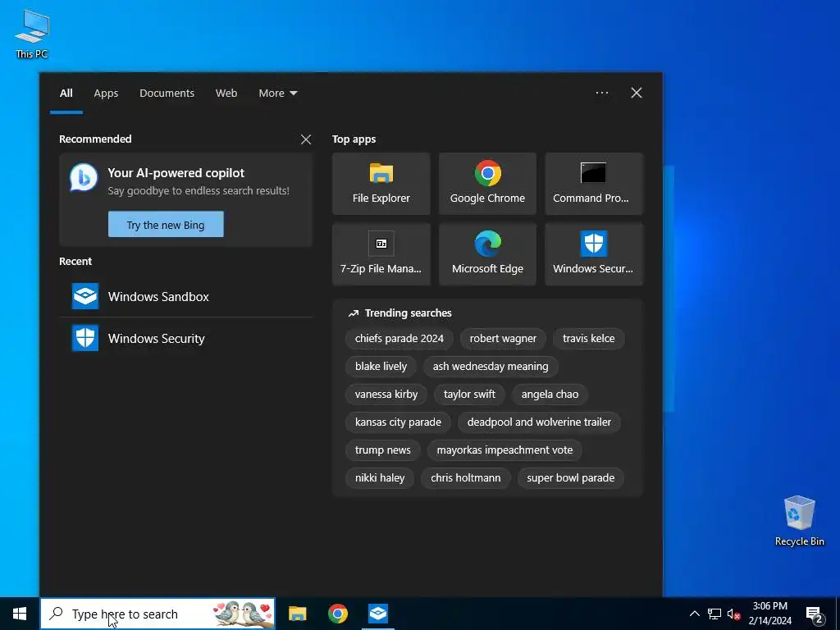840x630 pixels.
Task: Open the search panel options ellipsis
Action: pyautogui.click(x=601, y=93)
